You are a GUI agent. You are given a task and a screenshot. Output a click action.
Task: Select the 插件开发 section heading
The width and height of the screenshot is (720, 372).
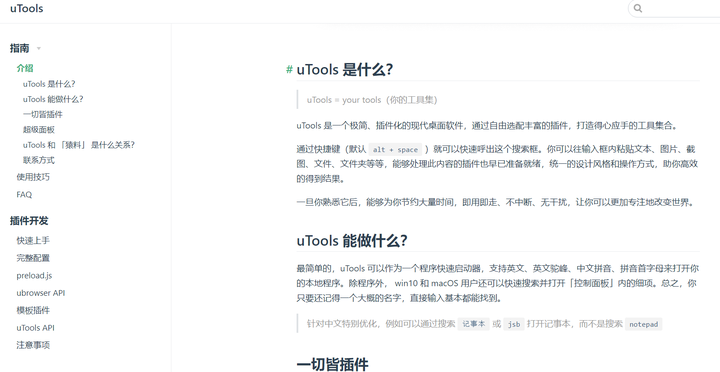pos(29,221)
